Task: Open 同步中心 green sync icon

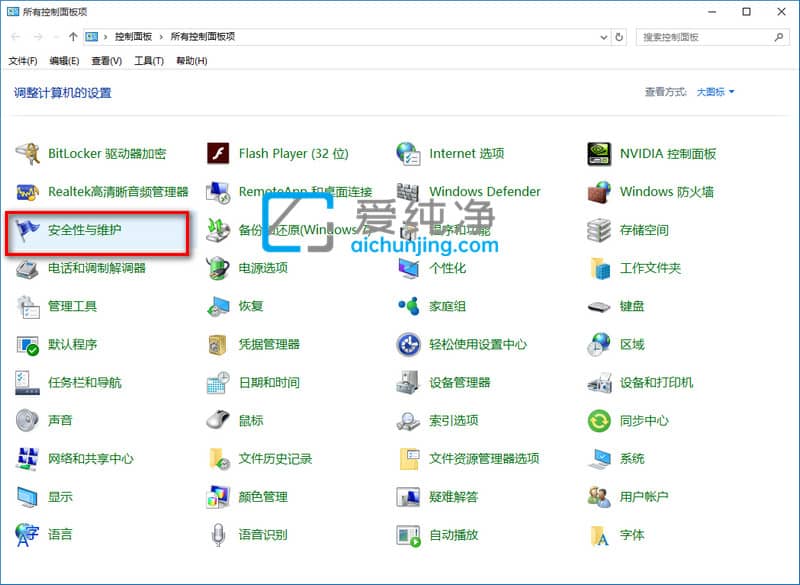Action: point(599,421)
